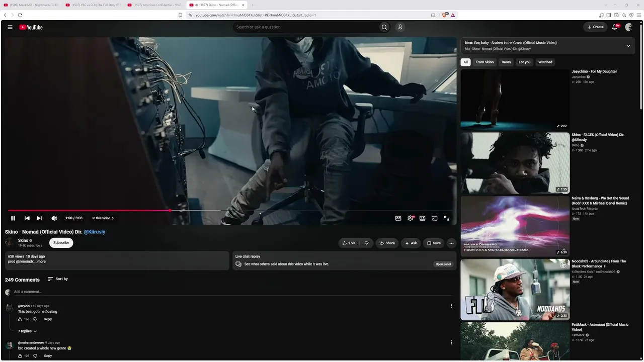This screenshot has width=644, height=362.
Task: Open options for the @cry2001 comment
Action: click(x=451, y=306)
